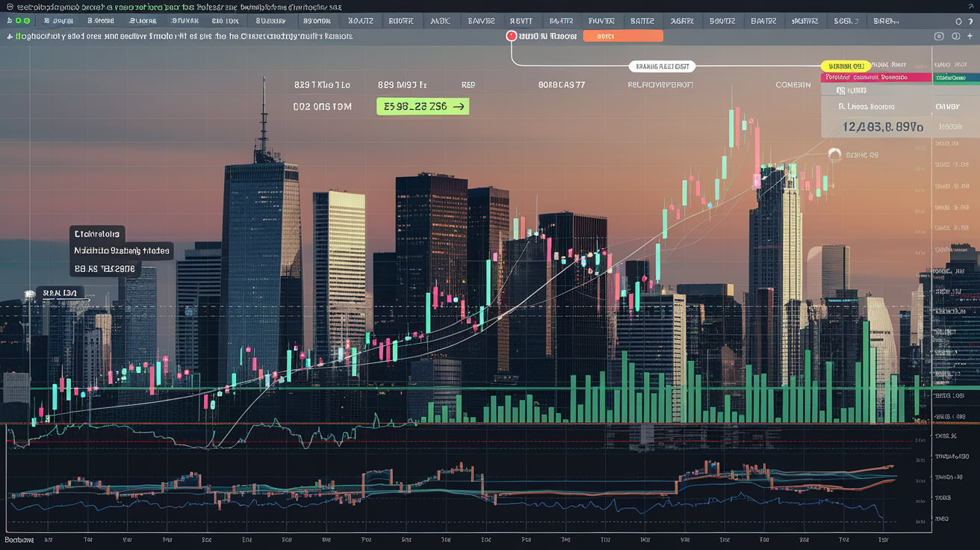
Task: Click the triangle icon at start of second row
Action: [x=9, y=36]
